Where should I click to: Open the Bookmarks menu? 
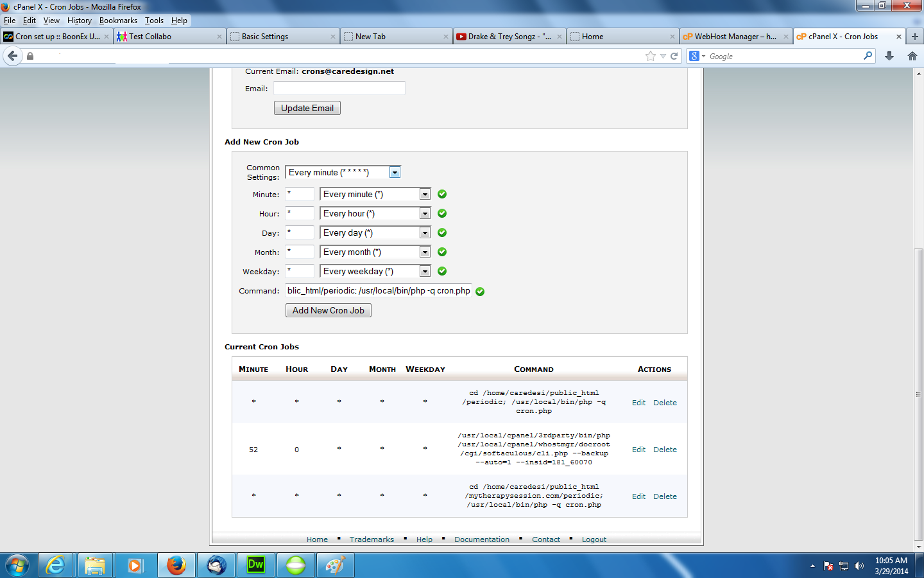(118, 21)
